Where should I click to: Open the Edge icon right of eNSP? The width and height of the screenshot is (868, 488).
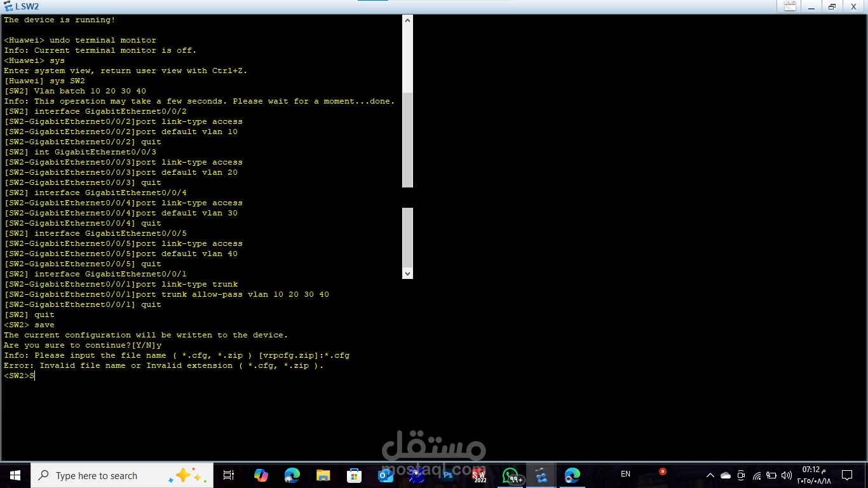tap(572, 475)
